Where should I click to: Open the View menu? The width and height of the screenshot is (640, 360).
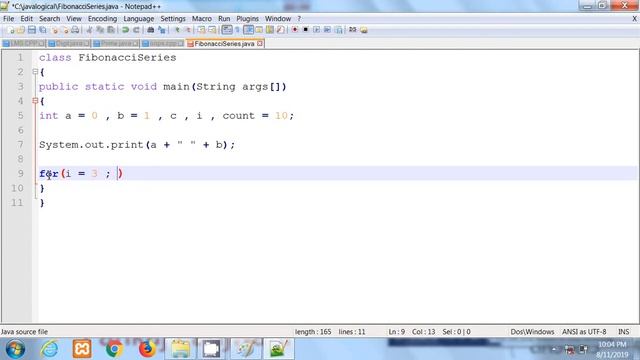pyautogui.click(x=74, y=19)
